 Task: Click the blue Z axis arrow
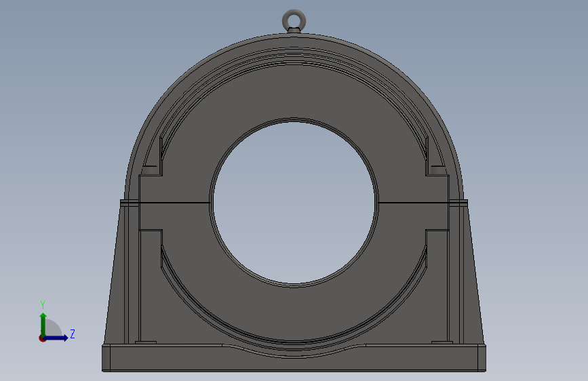coord(56,338)
